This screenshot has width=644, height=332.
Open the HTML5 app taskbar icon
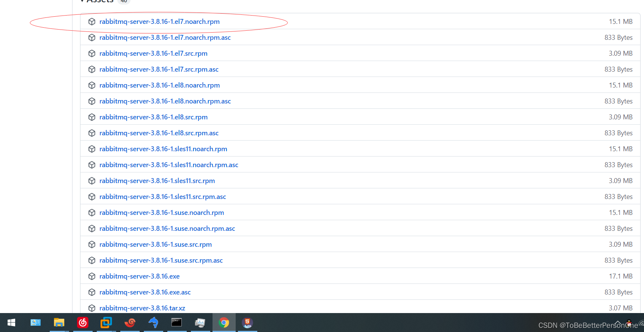click(x=247, y=323)
